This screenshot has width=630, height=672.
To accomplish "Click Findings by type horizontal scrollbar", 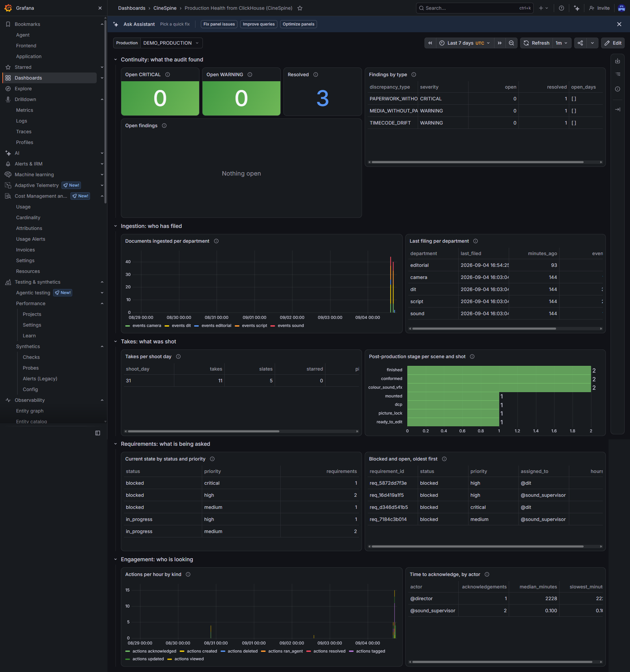I will pos(477,162).
